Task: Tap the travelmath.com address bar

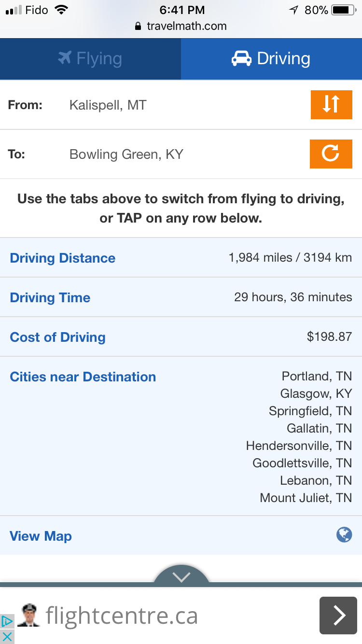Action: (181, 26)
